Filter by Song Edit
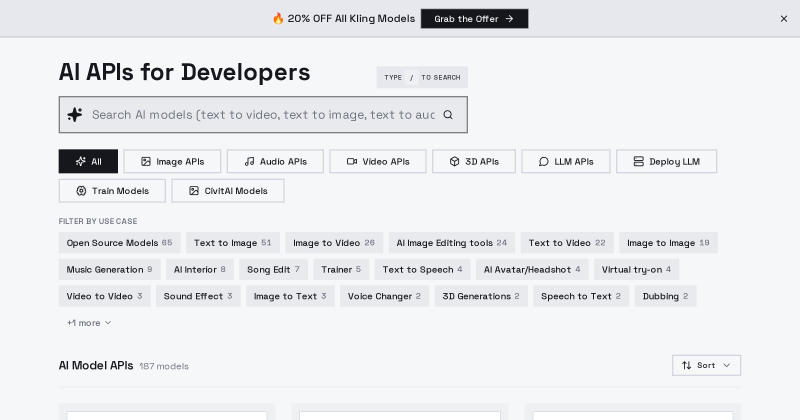The width and height of the screenshot is (800, 420). pos(273,269)
